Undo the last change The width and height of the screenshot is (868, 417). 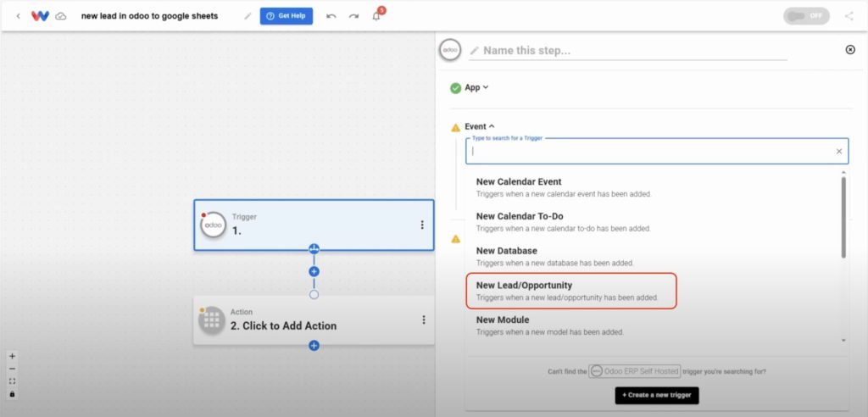[331, 16]
